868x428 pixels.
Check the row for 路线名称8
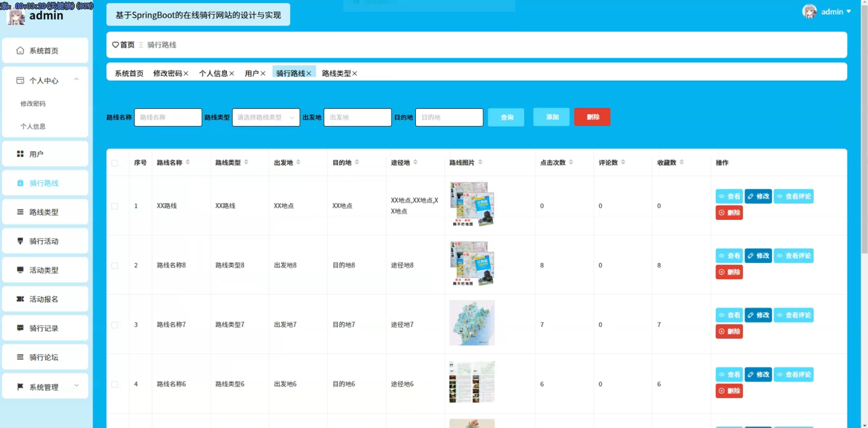click(x=115, y=265)
